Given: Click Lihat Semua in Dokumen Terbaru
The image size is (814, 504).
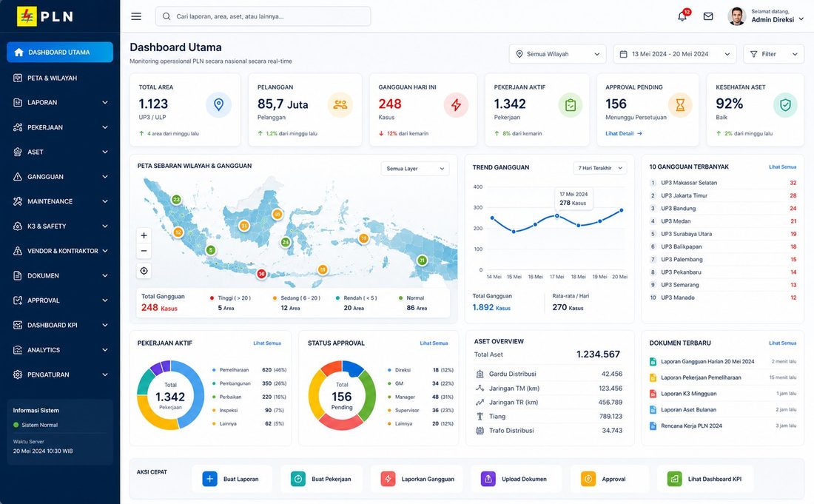Looking at the screenshot, I should 782,343.
